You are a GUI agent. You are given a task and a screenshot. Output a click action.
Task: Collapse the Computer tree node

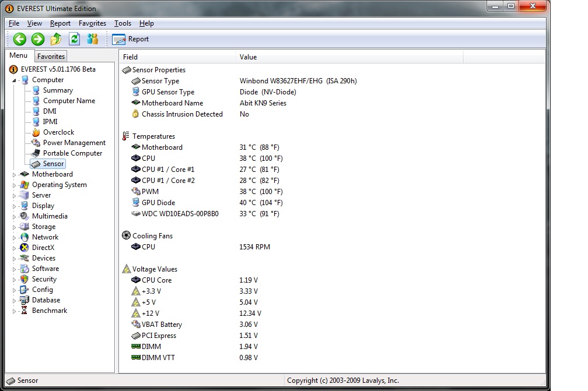click(x=14, y=80)
